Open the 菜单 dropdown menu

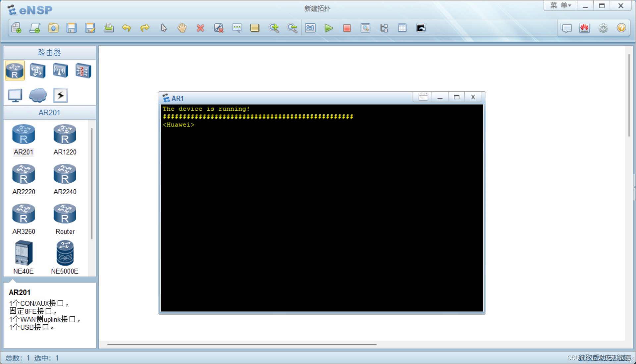tap(560, 6)
